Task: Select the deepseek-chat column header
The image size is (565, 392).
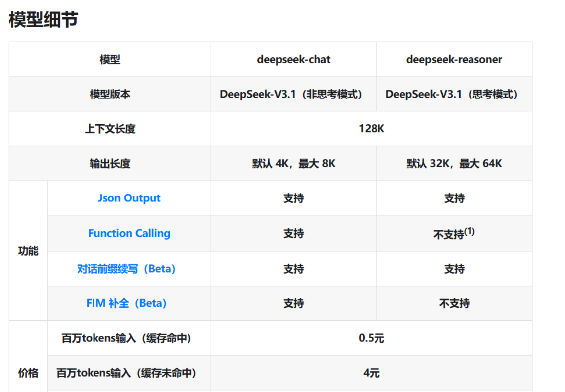Action: coord(293,60)
